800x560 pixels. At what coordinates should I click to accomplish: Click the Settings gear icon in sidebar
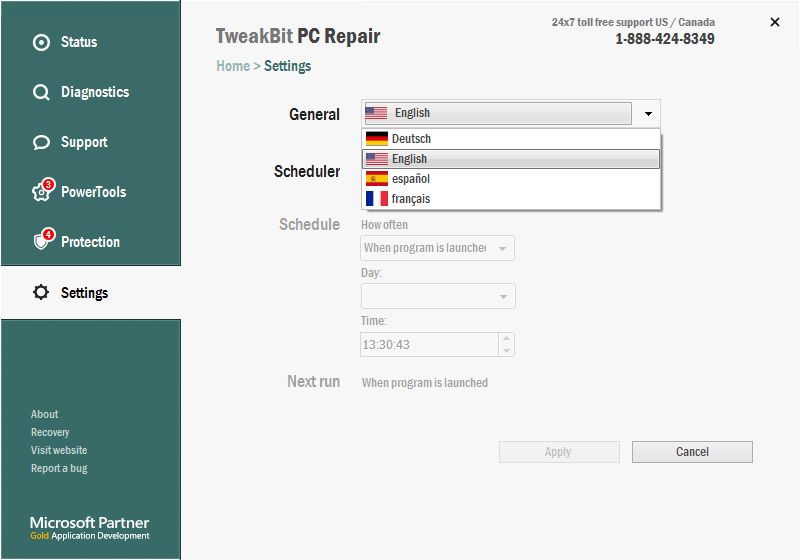pyautogui.click(x=41, y=292)
